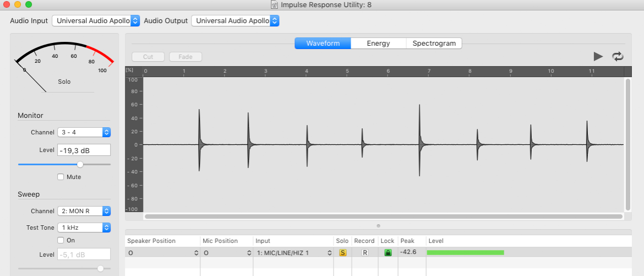
Task: Click the Level column header
Action: [436, 241]
